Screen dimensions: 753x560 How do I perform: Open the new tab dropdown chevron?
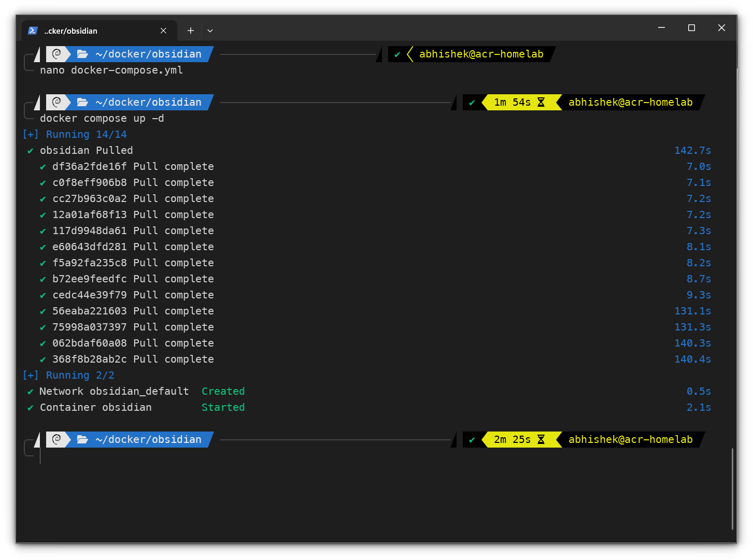click(210, 31)
